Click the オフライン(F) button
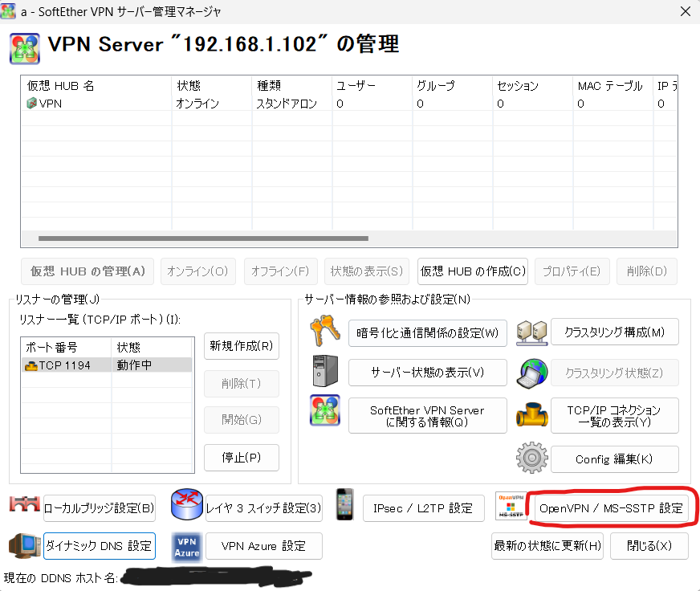This screenshot has height=591, width=700. (x=280, y=271)
